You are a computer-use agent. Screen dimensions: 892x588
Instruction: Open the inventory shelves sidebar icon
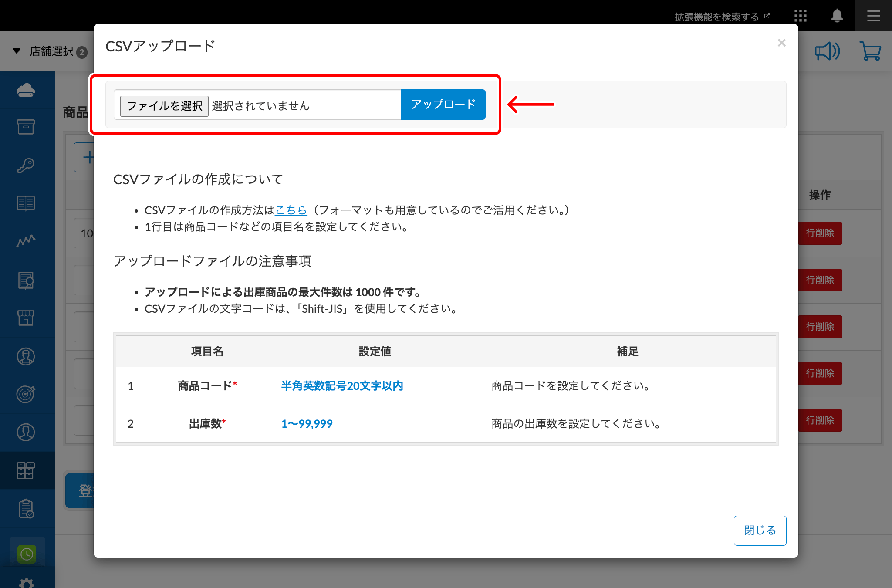pos(25,470)
